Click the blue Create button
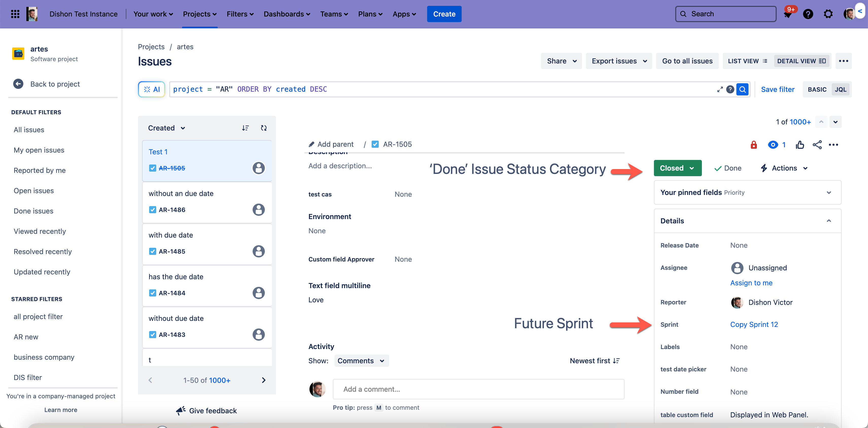Screen dimensions: 868x428 click(444, 14)
